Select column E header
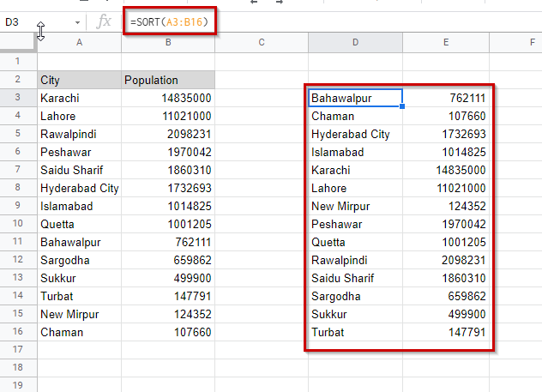Screen dimensions: 542x392 tap(446, 43)
